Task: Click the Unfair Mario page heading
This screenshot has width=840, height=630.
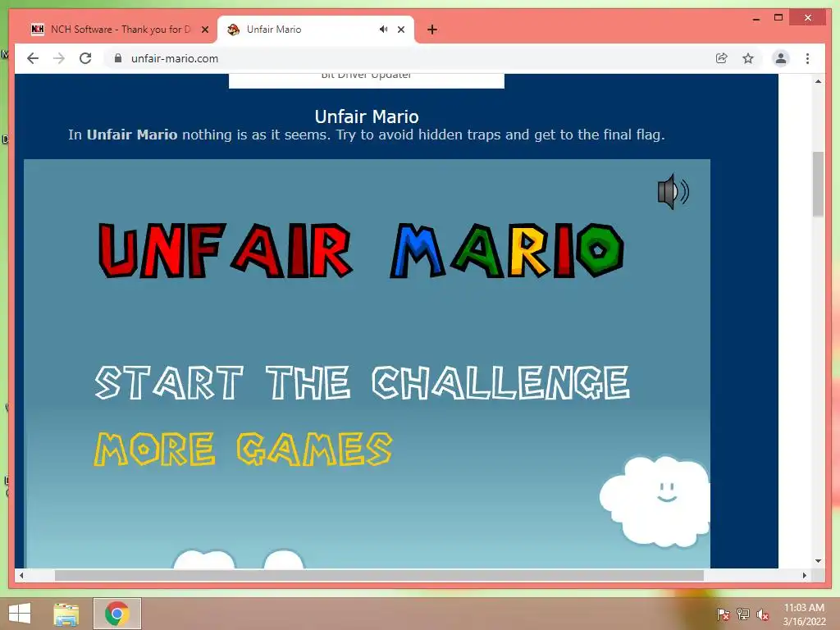Action: point(367,116)
